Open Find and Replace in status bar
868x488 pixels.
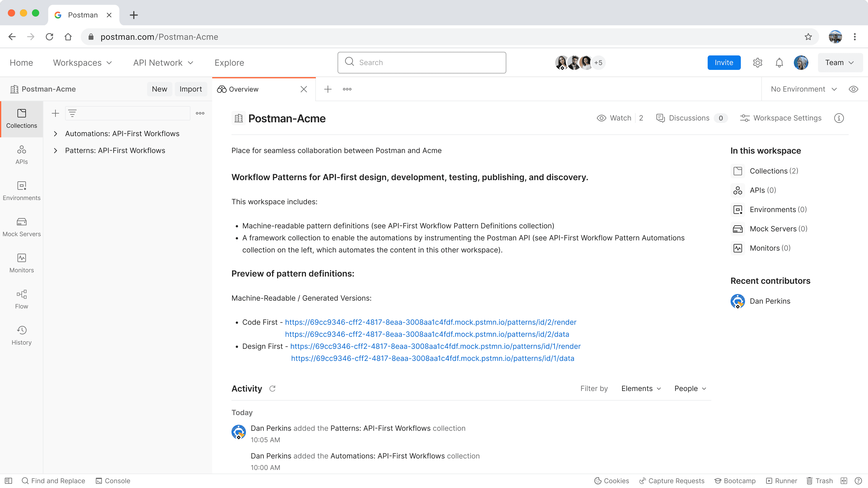(53, 481)
